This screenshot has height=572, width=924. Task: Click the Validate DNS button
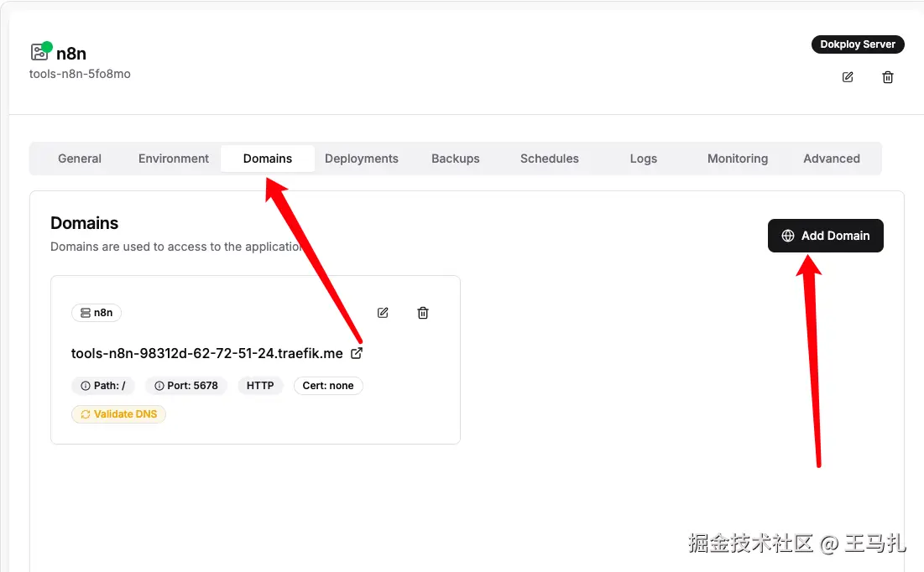(x=118, y=414)
